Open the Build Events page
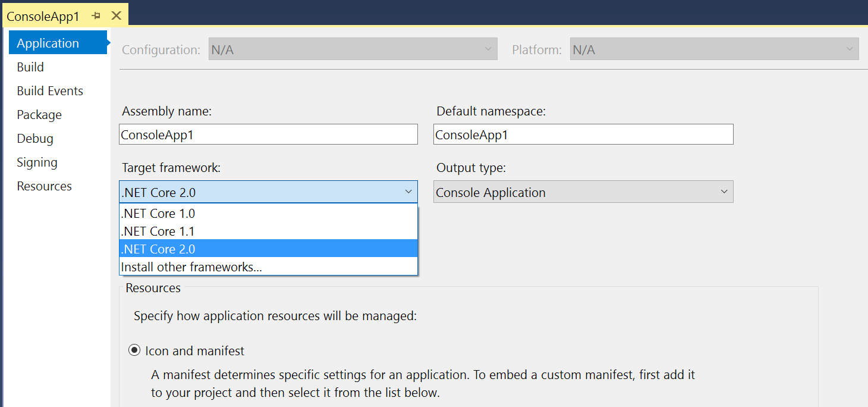This screenshot has width=868, height=407. pos(50,91)
